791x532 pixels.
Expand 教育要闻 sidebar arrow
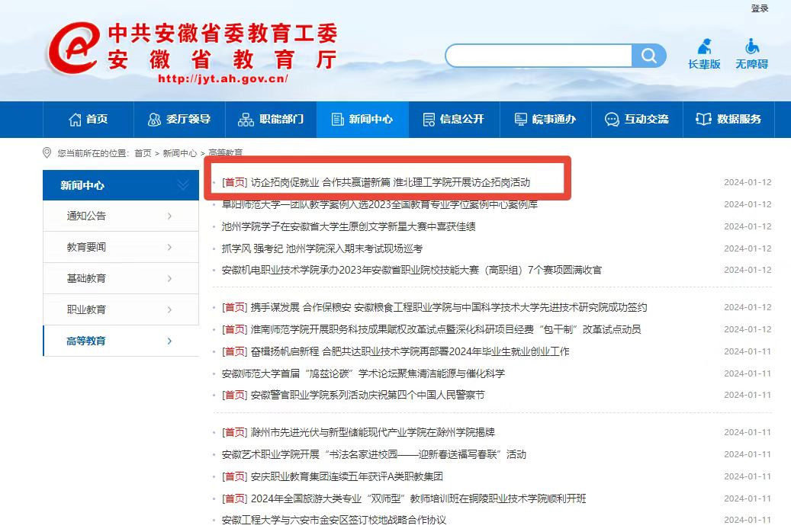[169, 248]
